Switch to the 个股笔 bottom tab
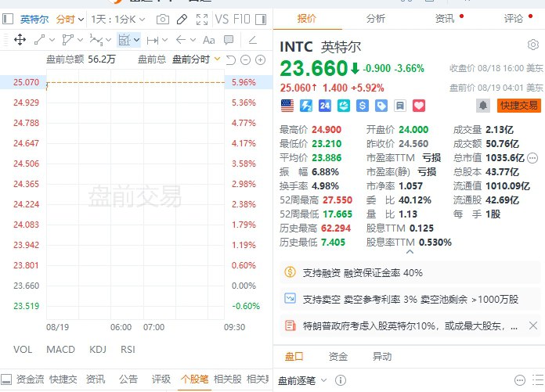 195,379
